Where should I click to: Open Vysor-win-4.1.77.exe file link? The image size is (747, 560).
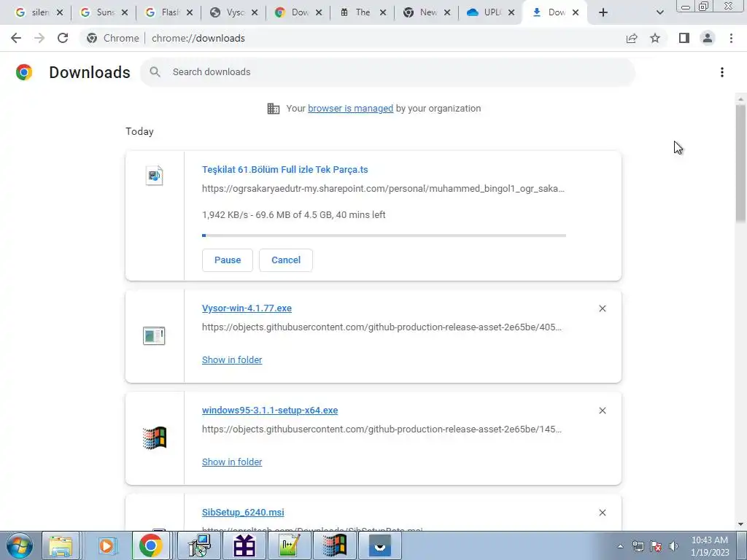pyautogui.click(x=247, y=308)
